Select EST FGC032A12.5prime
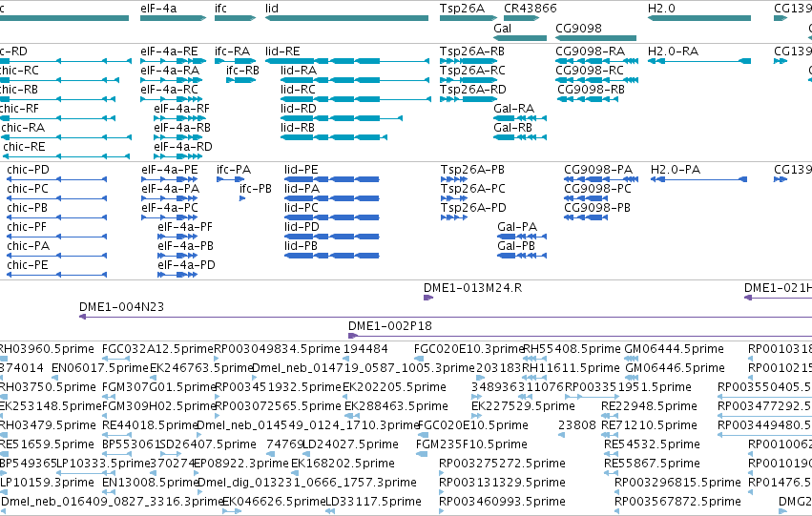 pyautogui.click(x=116, y=359)
